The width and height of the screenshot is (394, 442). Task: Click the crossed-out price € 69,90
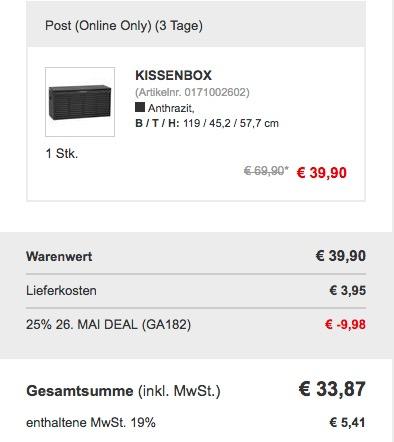[266, 171]
